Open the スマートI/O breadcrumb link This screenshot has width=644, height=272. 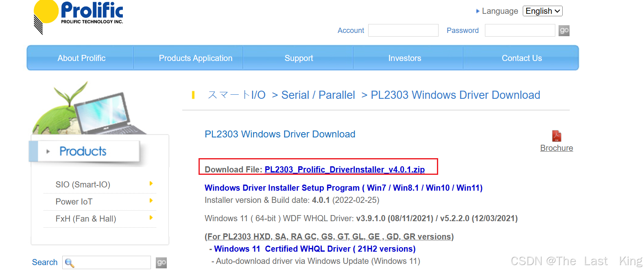coord(236,95)
